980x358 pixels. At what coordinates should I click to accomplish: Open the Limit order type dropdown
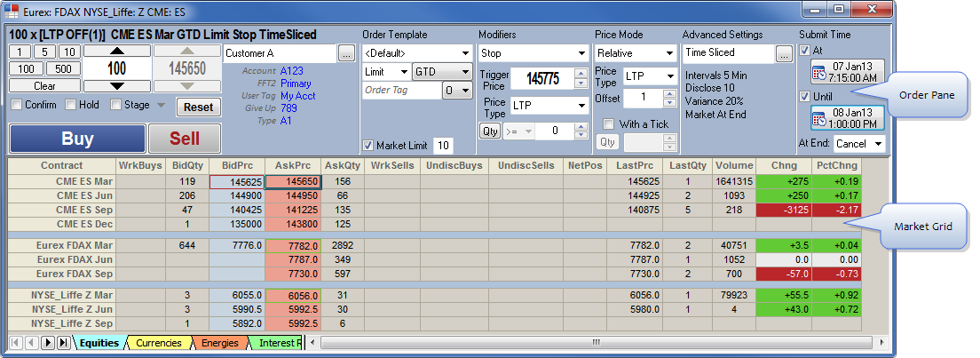(404, 72)
